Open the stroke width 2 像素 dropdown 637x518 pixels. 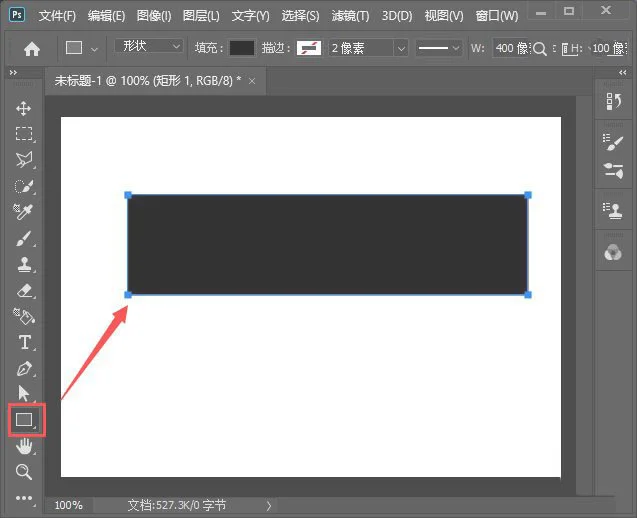[368, 48]
